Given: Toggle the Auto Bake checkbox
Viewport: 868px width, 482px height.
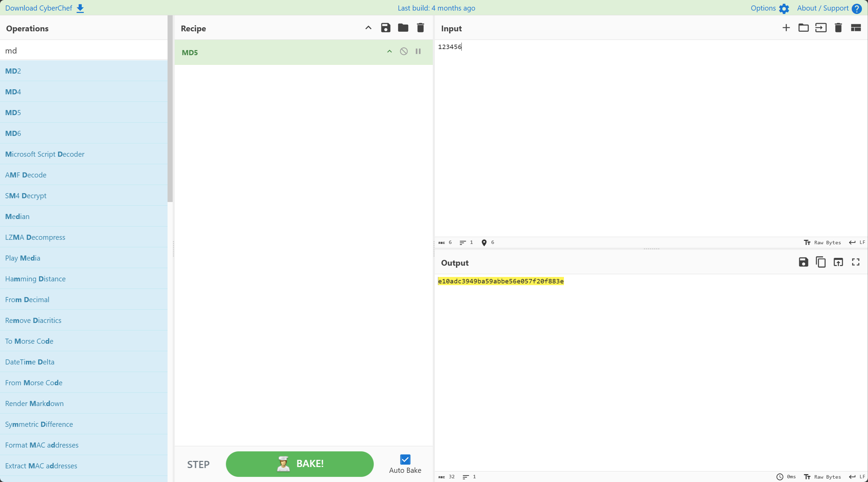Looking at the screenshot, I should tap(405, 460).
